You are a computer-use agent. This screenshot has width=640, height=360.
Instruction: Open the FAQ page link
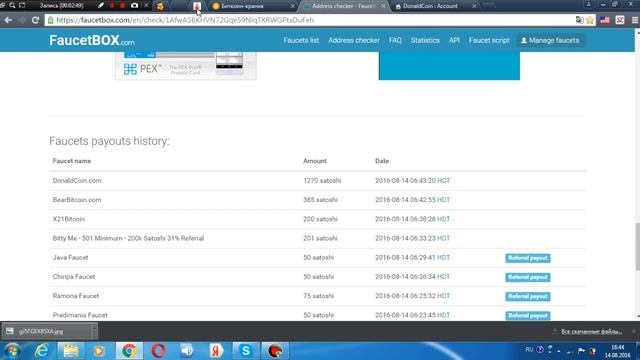(395, 40)
